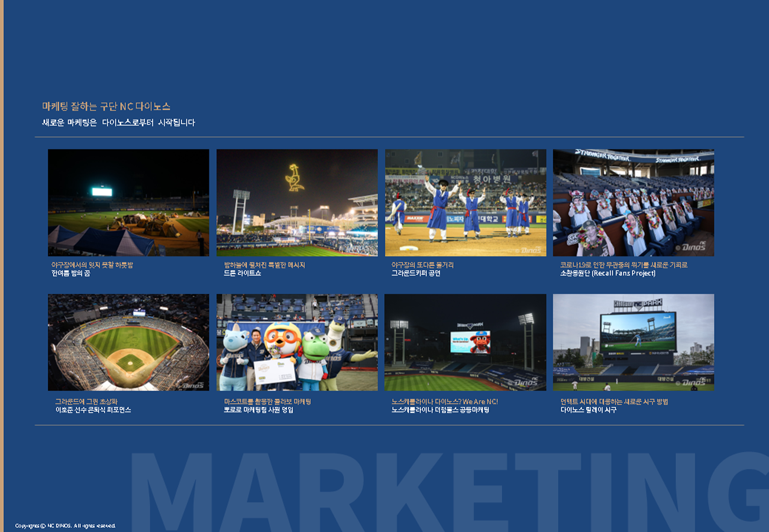Screen dimensions: 769x532
Task: Click the '마케팅 잘하는 구단 NC 다이노스' heading
Action: coord(106,106)
